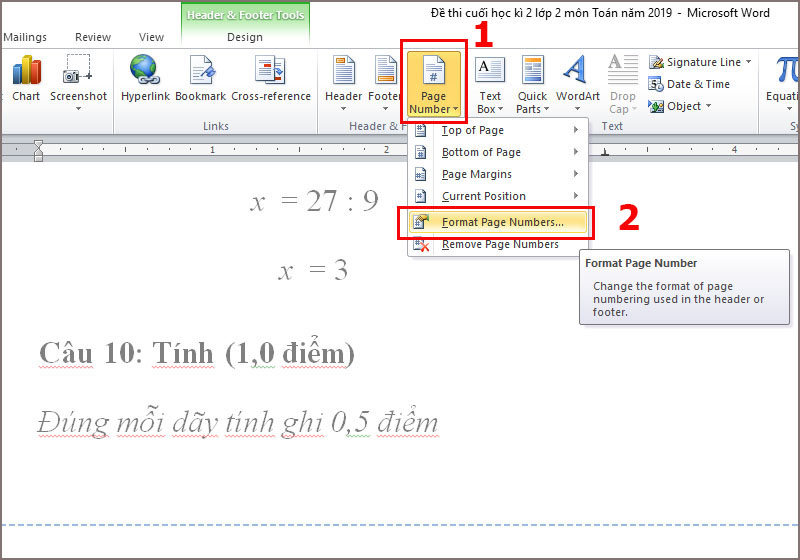
Task: Select the Bottom of Page entry
Action: tap(497, 152)
